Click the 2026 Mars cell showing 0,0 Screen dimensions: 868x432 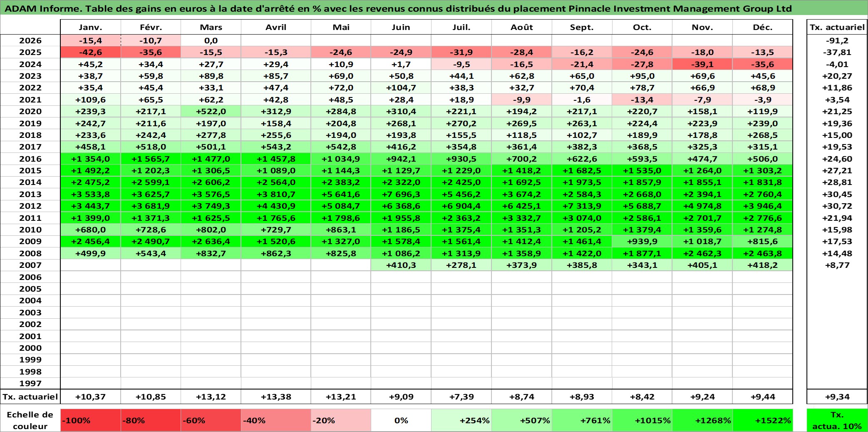[211, 40]
